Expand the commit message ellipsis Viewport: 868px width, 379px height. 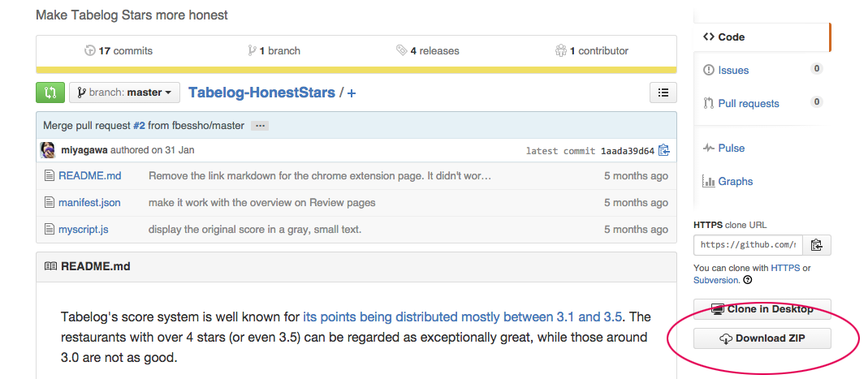[260, 126]
